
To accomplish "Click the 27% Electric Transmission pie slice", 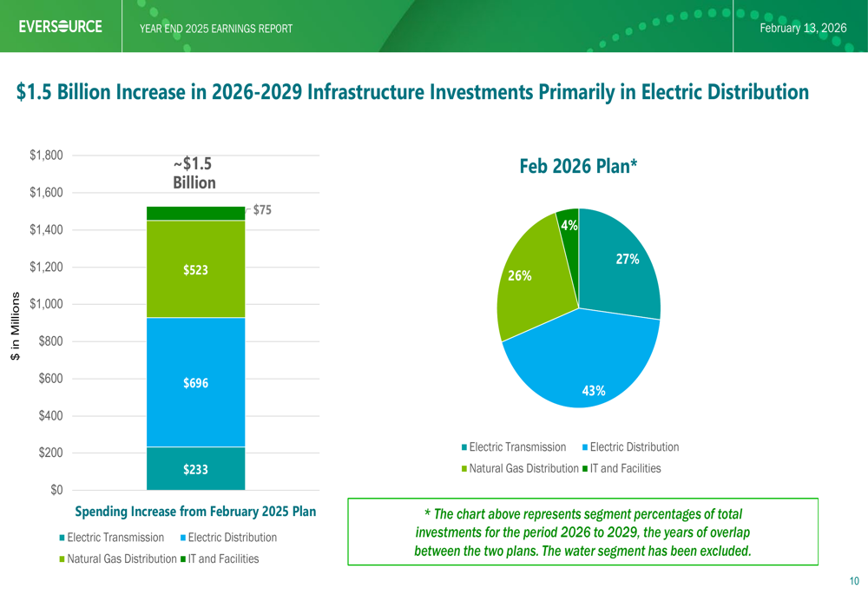I will [x=620, y=266].
